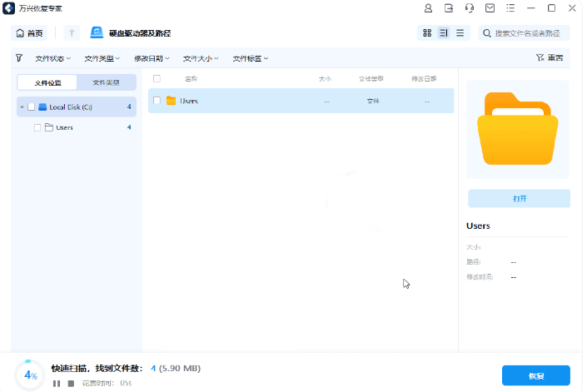Select the 文件类型 sidebar tab
The width and height of the screenshot is (587, 392).
(x=106, y=82)
